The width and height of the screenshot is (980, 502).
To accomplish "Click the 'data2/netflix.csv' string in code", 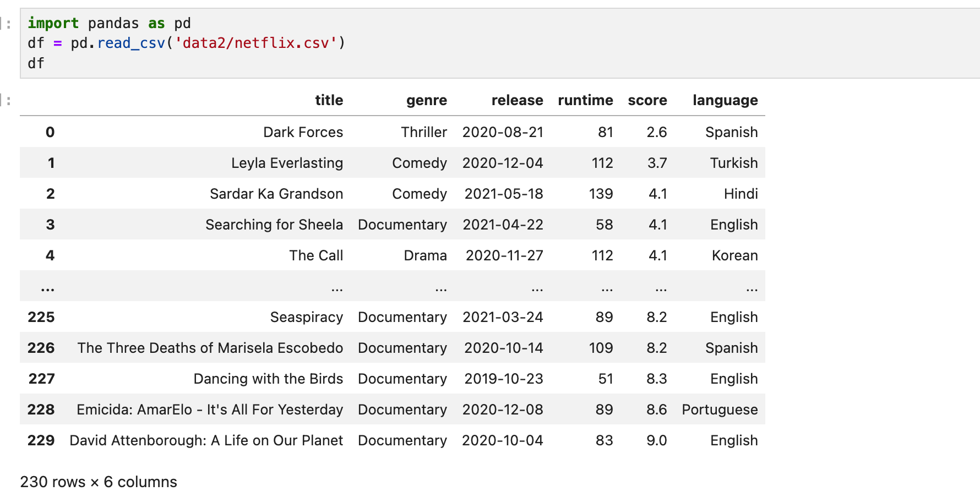I will [x=255, y=43].
